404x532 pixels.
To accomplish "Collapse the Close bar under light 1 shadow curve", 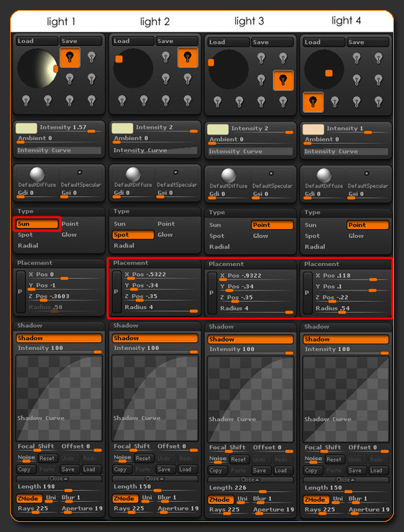I will coord(59,478).
